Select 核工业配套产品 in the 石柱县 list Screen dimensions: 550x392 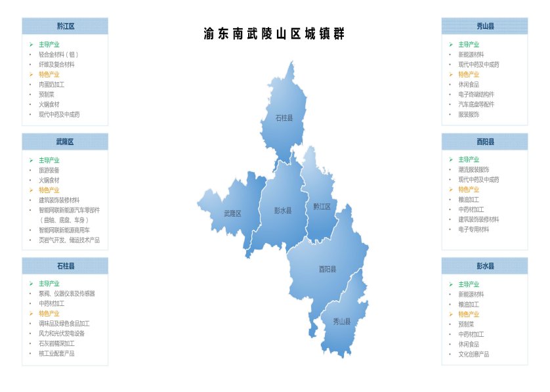[56, 353]
